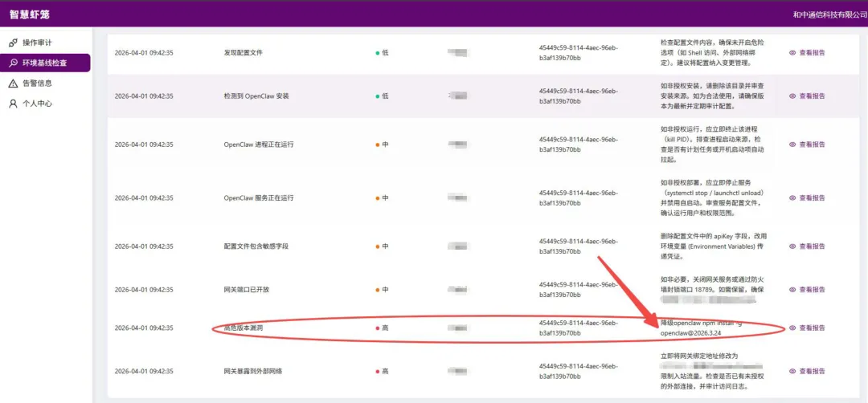Select the OpenClaw 进程正在运行 check name
Viewport: 868px width, 403px height.
tap(259, 145)
